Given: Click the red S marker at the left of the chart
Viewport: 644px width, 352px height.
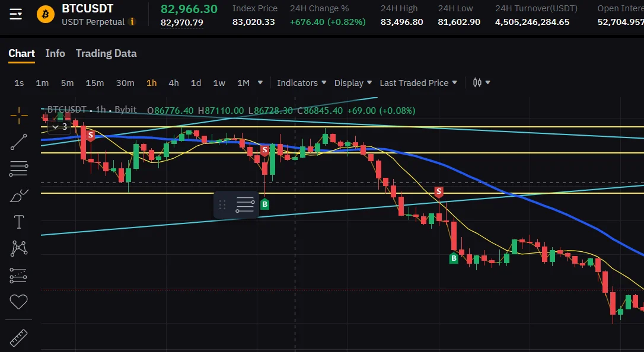Looking at the screenshot, I should tap(90, 135).
